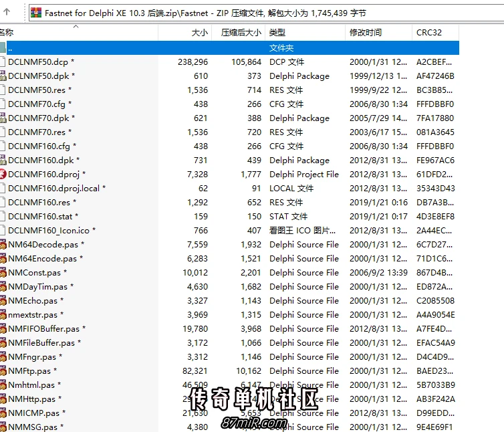Click size value 238,296 of DCLNMF50.dcp
504x432 pixels.
(x=193, y=62)
